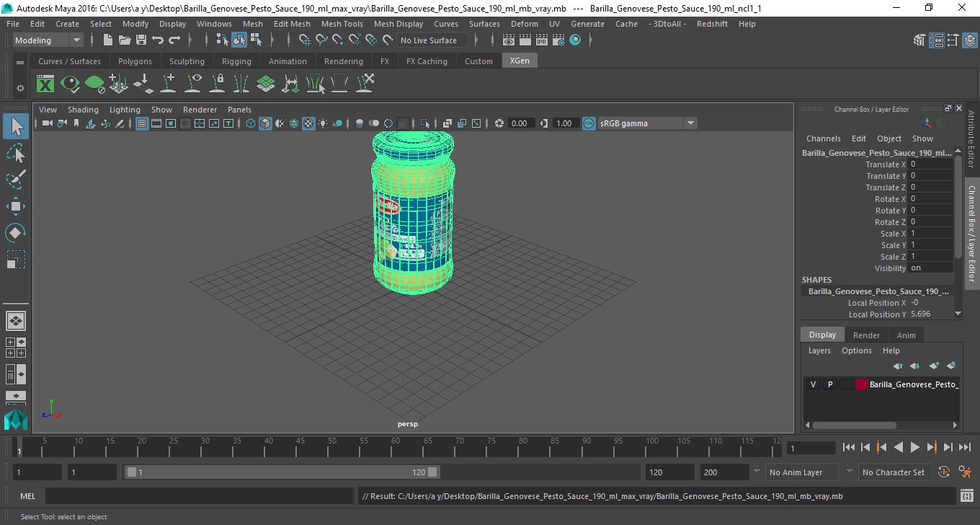
Task: Switch to the Render layer tab
Action: (x=866, y=335)
